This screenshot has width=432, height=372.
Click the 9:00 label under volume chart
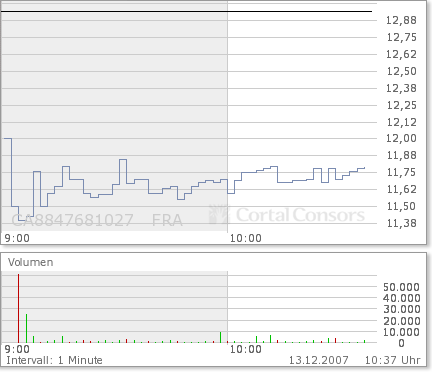pyautogui.click(x=17, y=349)
